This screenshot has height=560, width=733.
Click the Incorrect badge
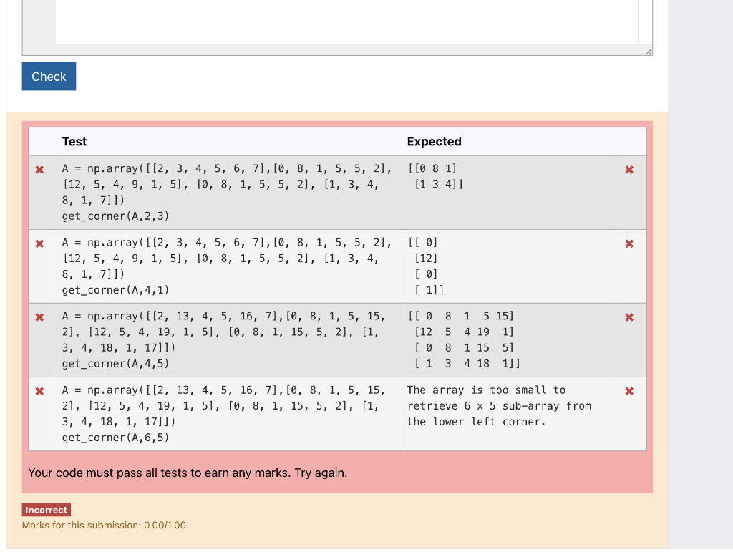[x=46, y=510]
